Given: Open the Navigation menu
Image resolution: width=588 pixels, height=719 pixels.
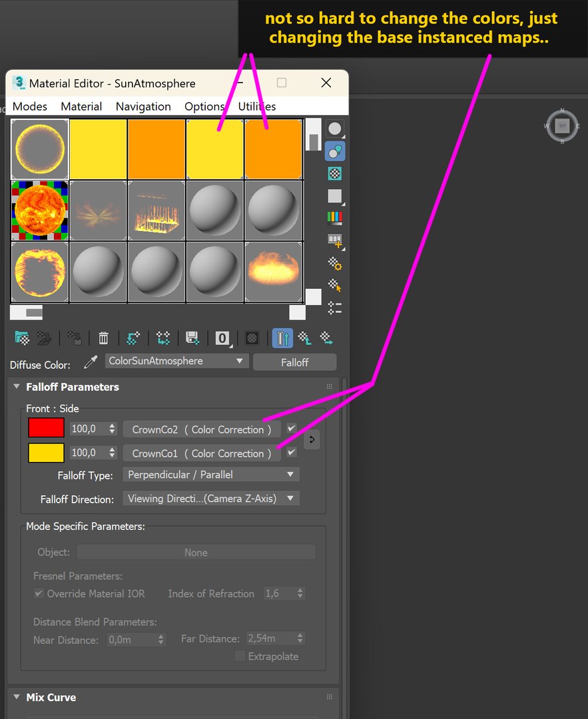Looking at the screenshot, I should [x=143, y=107].
